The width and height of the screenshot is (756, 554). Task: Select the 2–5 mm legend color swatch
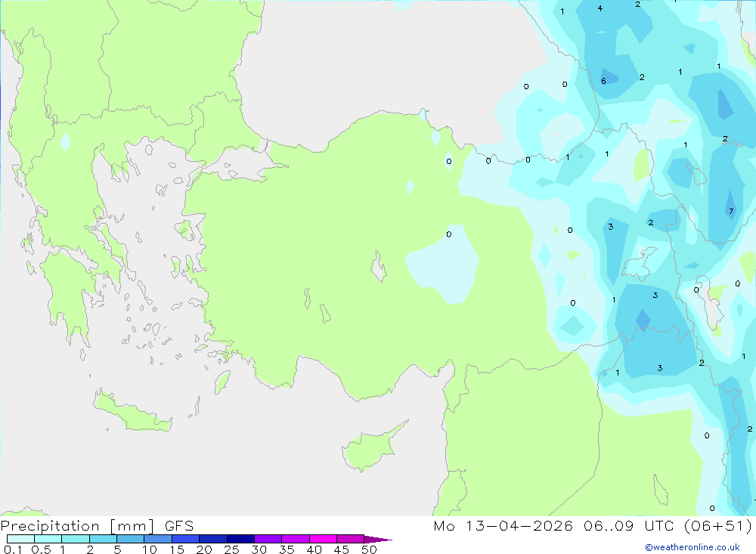pos(103,539)
